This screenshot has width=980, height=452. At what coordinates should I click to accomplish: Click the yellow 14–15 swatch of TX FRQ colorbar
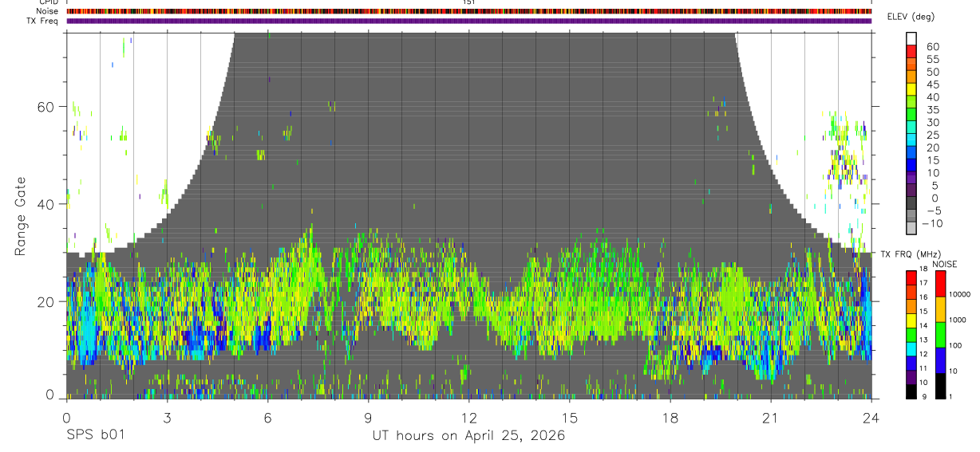[x=911, y=320]
